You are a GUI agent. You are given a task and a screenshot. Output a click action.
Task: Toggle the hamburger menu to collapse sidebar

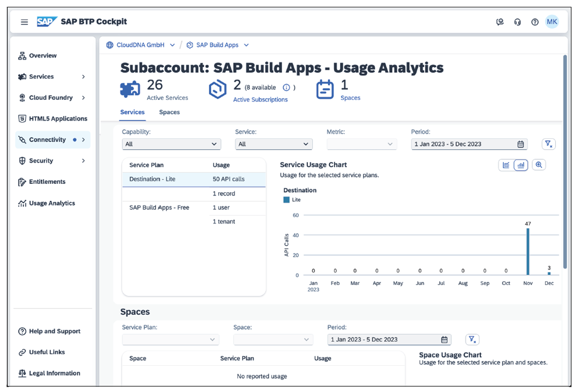24,21
